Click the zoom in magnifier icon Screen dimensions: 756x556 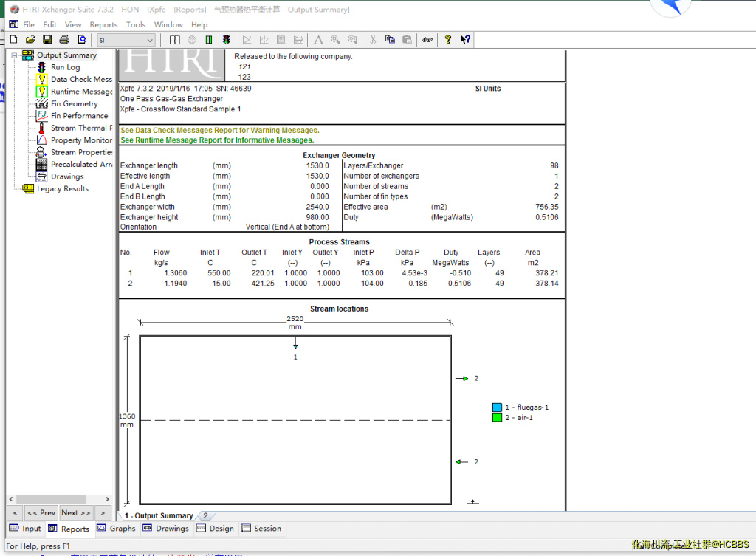(335, 40)
